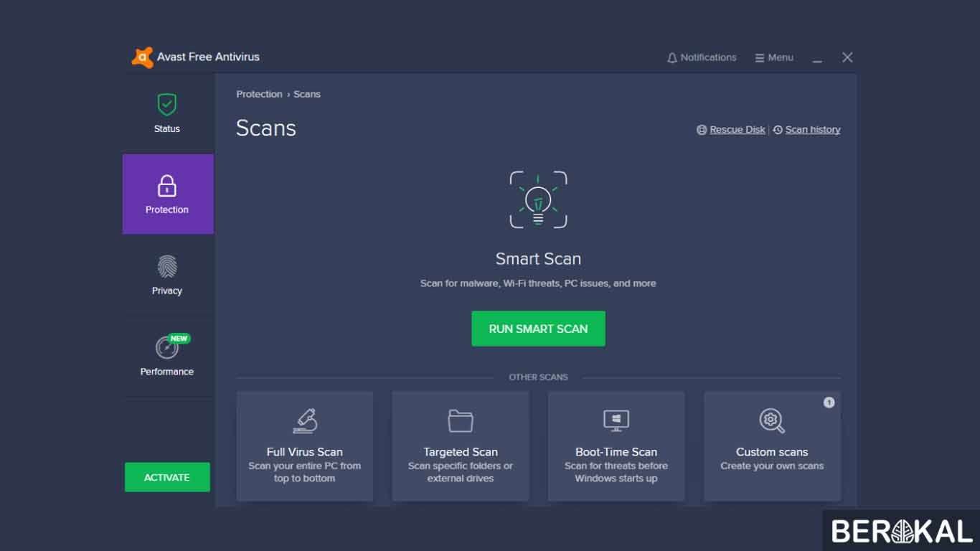Open the Notifications bell
The image size is (980, 551).
tap(702, 57)
